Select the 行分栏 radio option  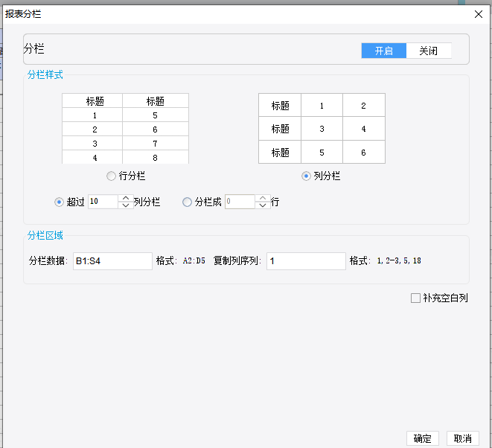(112, 176)
